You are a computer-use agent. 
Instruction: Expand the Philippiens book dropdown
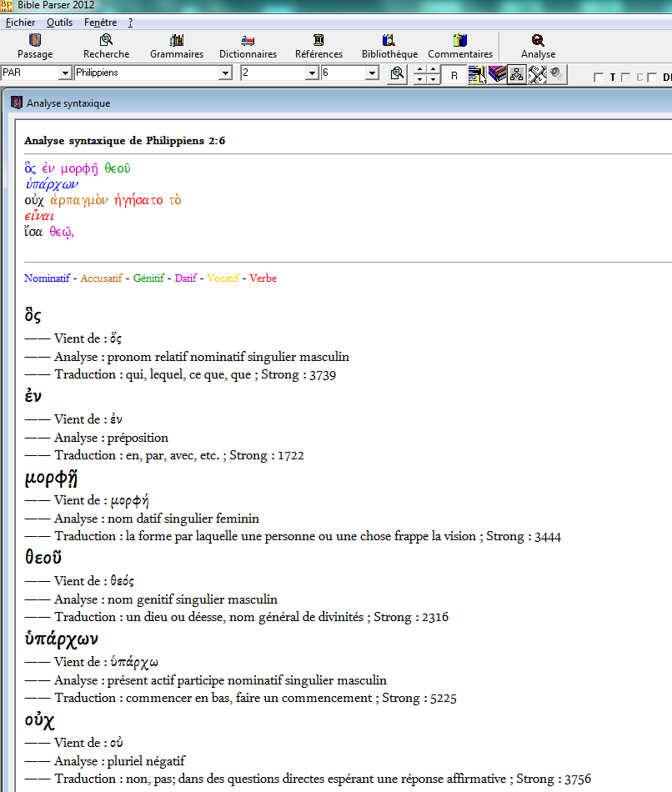tap(225, 73)
